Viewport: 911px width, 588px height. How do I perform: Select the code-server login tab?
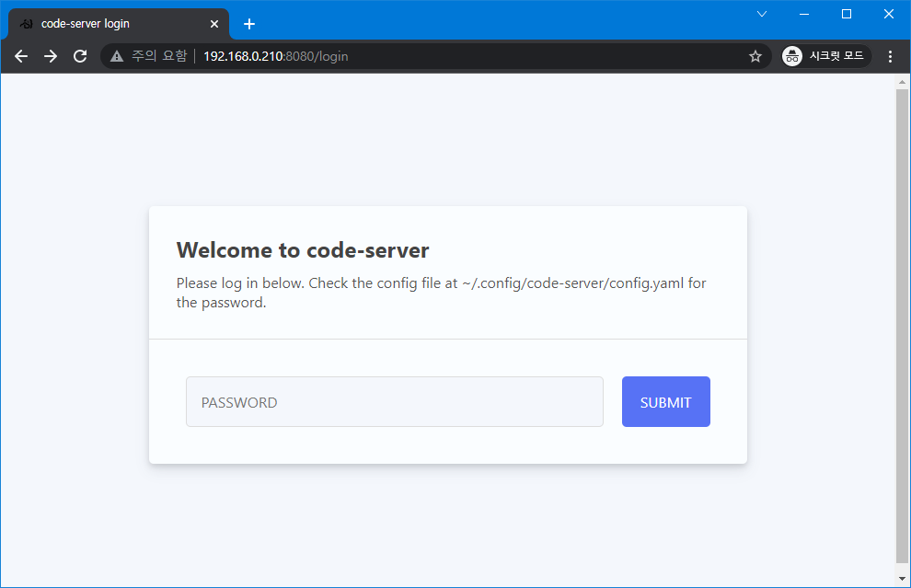point(119,24)
